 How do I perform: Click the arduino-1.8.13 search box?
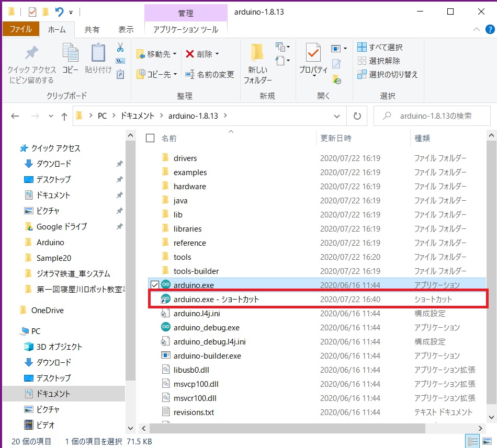(x=432, y=116)
